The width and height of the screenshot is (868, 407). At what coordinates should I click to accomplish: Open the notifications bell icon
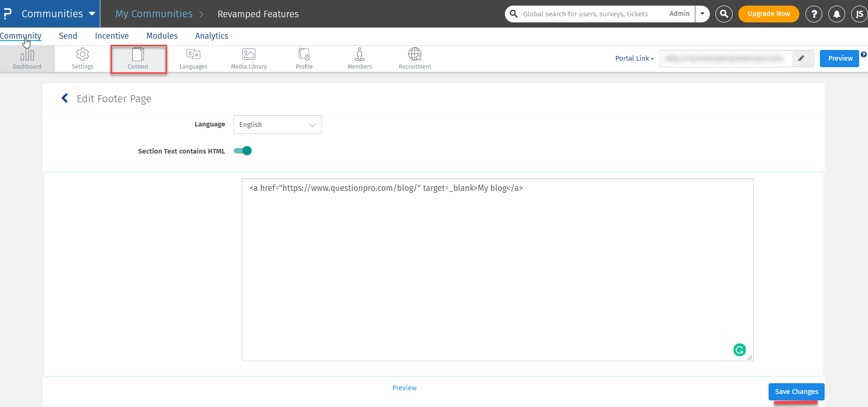[x=837, y=14]
